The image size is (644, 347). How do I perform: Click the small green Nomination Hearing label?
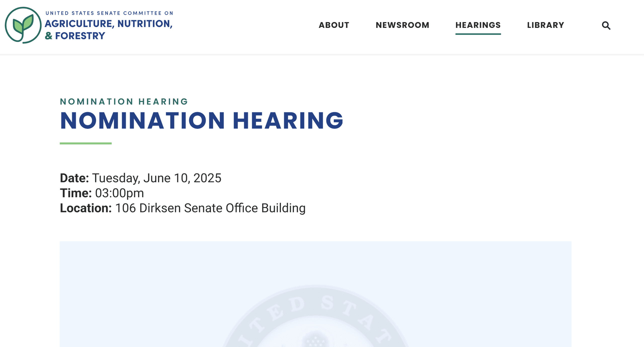124,102
